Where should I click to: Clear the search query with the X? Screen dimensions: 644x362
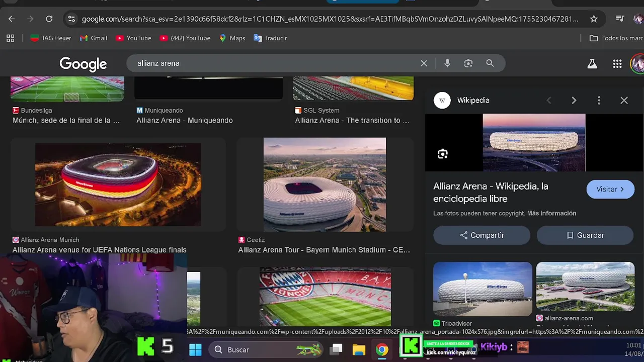tap(424, 63)
